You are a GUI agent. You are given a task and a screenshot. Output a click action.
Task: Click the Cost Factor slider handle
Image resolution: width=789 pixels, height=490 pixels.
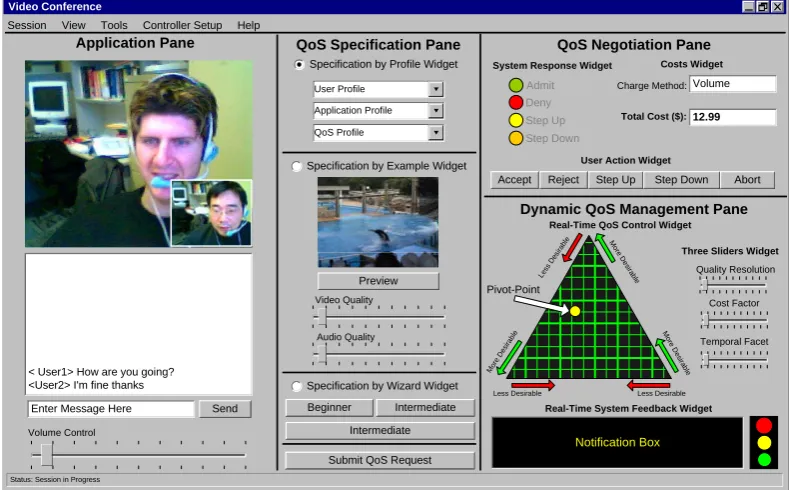point(706,319)
